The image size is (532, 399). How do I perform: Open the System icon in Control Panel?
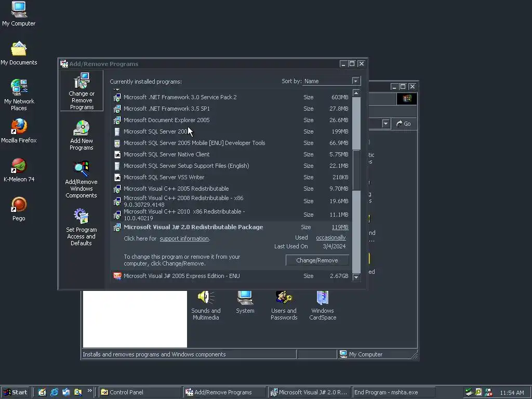(245, 302)
